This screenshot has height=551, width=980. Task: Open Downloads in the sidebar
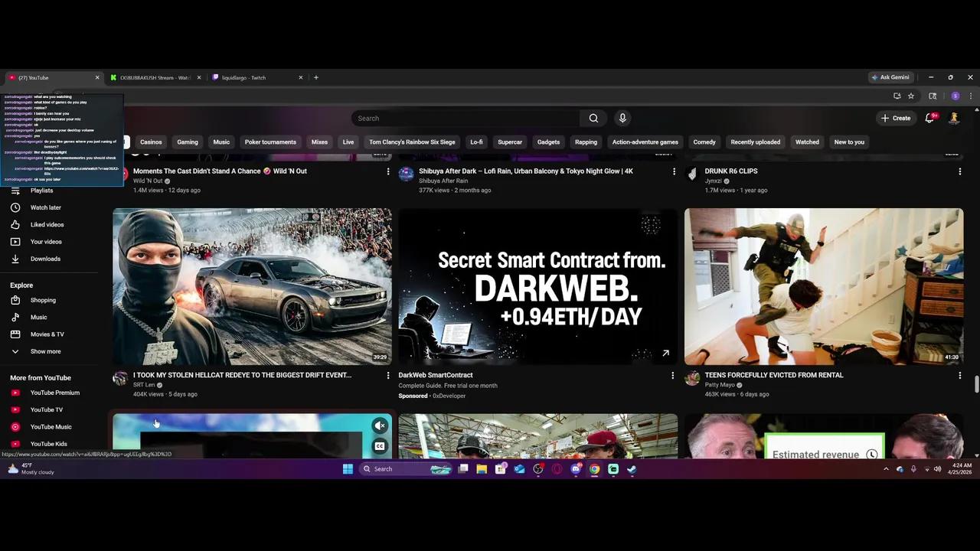tap(45, 259)
